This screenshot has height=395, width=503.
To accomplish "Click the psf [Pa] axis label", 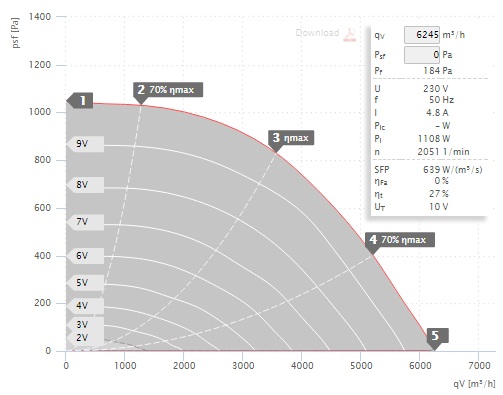I will click(16, 33).
